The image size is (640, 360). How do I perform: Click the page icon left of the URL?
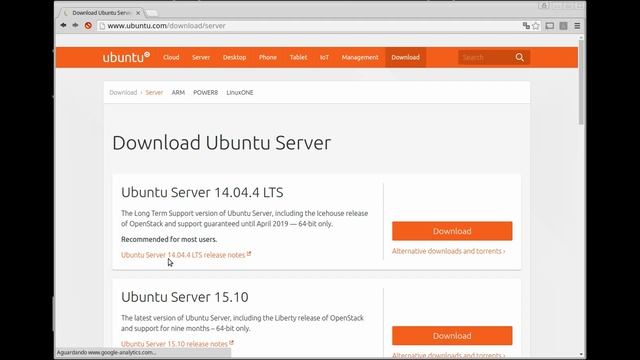point(102,26)
